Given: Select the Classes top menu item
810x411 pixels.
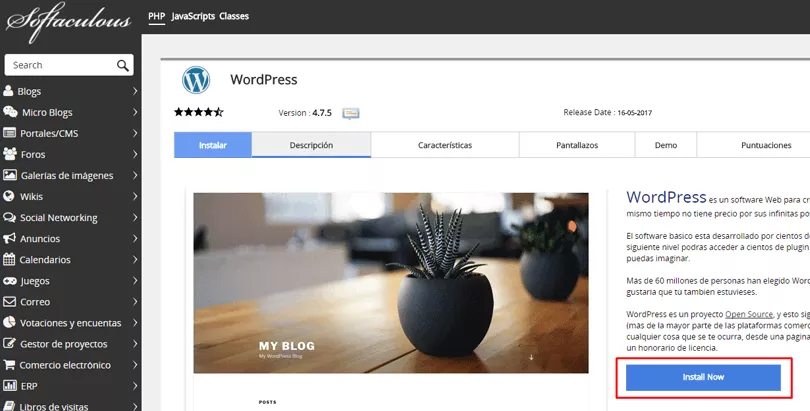Looking at the screenshot, I should tap(234, 16).
